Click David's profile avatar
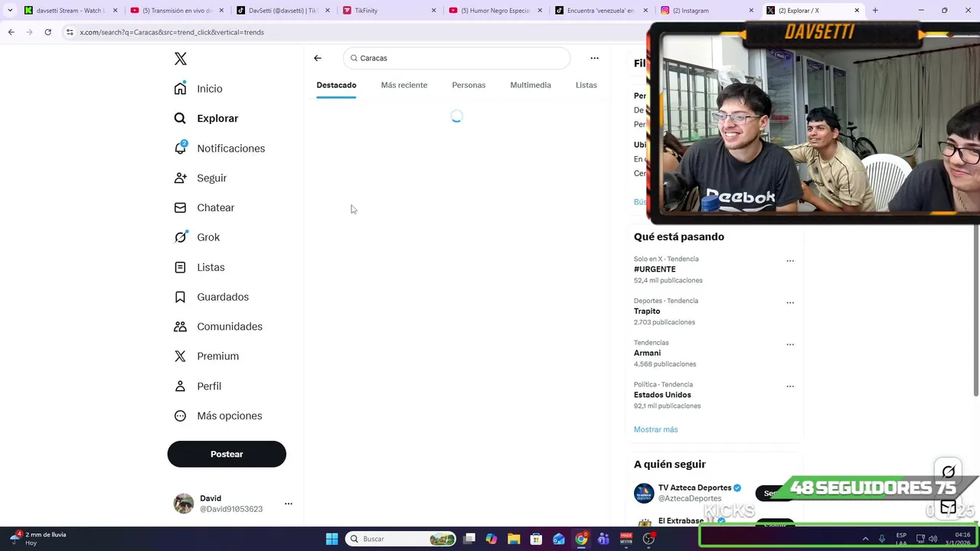 tap(184, 504)
